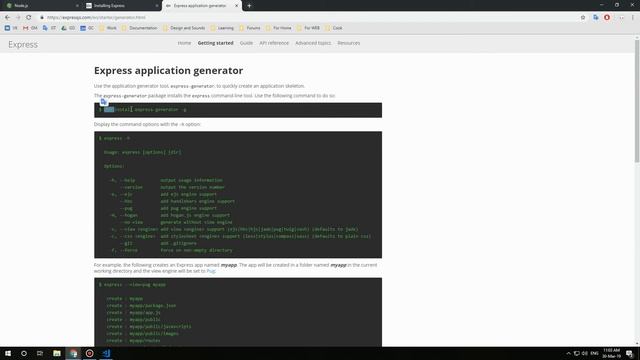The height and width of the screenshot is (360, 640).
Task: Open the GM Gmail bookmark
Action: [x=30, y=28]
